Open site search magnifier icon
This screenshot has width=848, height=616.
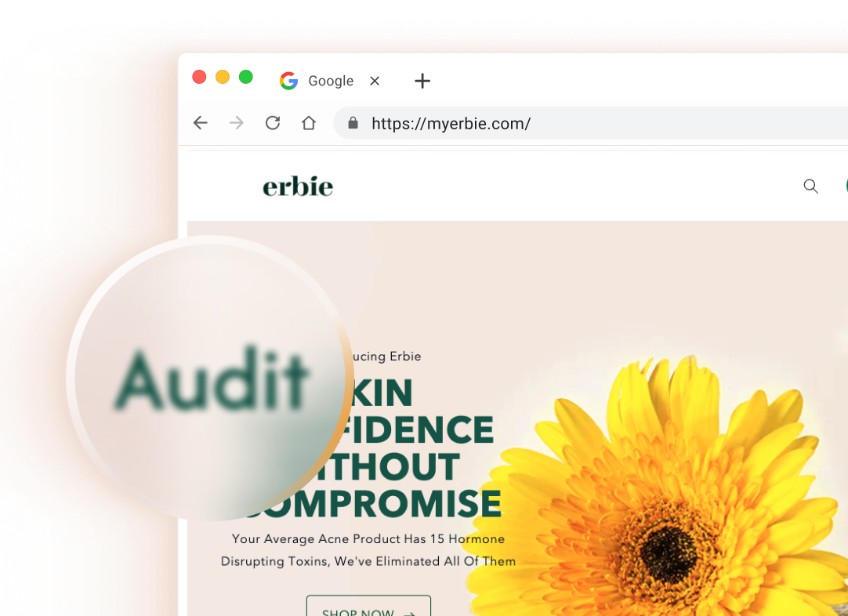(x=810, y=186)
